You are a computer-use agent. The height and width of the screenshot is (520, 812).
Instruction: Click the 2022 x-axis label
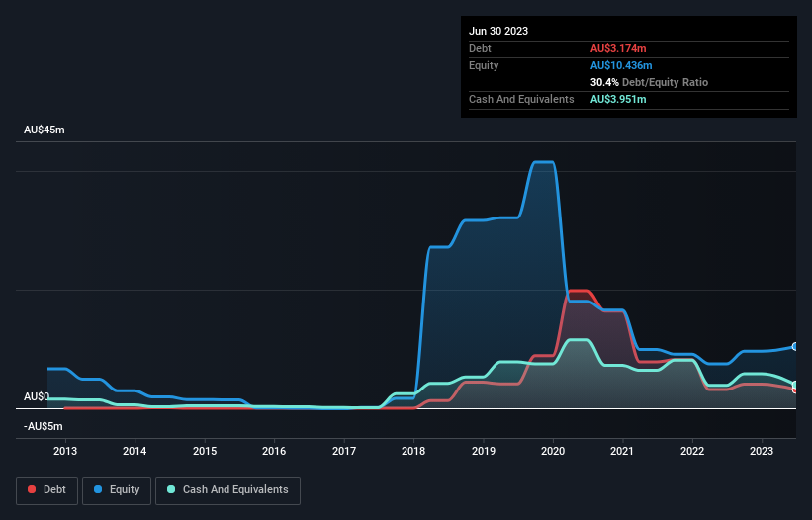(x=692, y=451)
